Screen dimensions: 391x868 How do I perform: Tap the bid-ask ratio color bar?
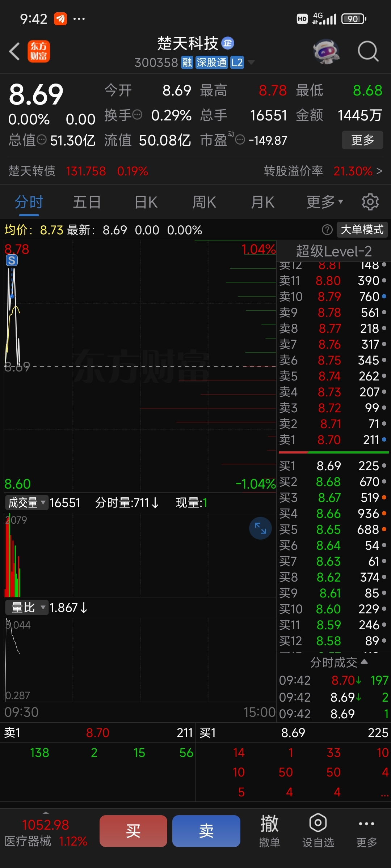[333, 452]
